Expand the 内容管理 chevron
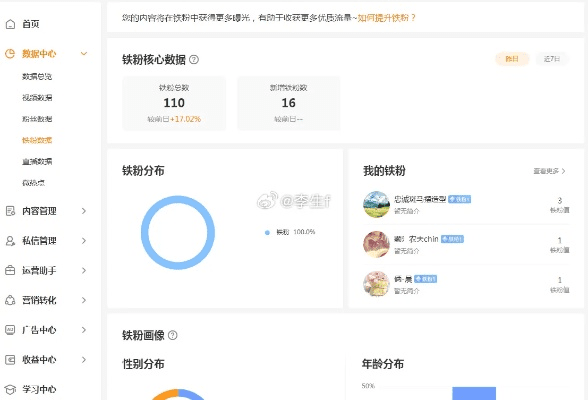Image resolution: width=588 pixels, height=400 pixels. tap(84, 211)
